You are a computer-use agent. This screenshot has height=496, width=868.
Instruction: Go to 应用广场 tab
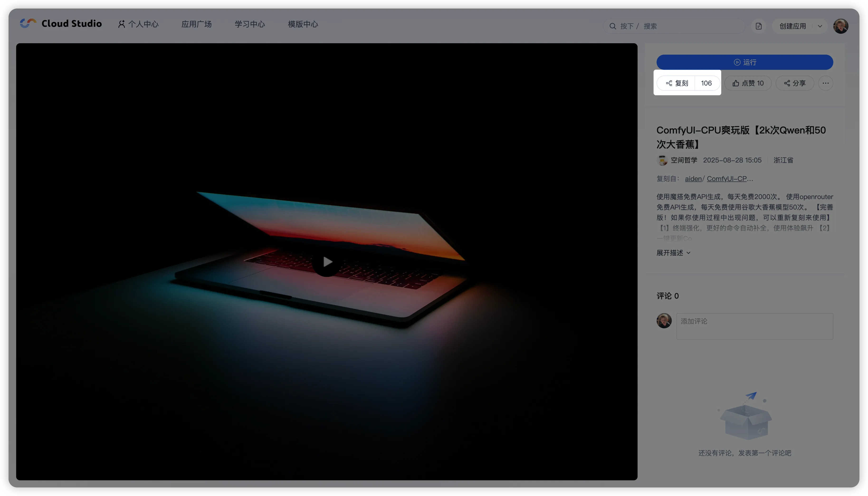196,24
